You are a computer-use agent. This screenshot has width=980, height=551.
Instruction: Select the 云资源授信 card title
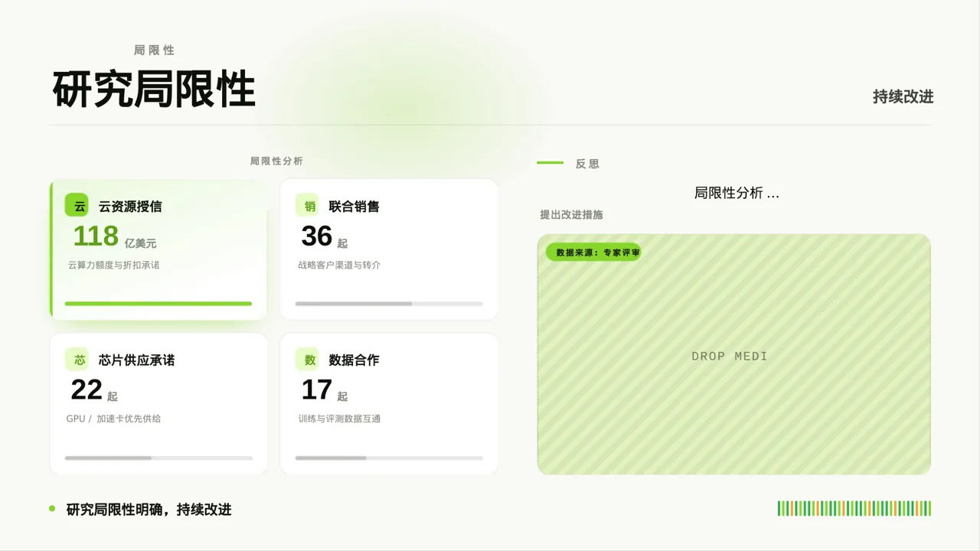pos(130,207)
